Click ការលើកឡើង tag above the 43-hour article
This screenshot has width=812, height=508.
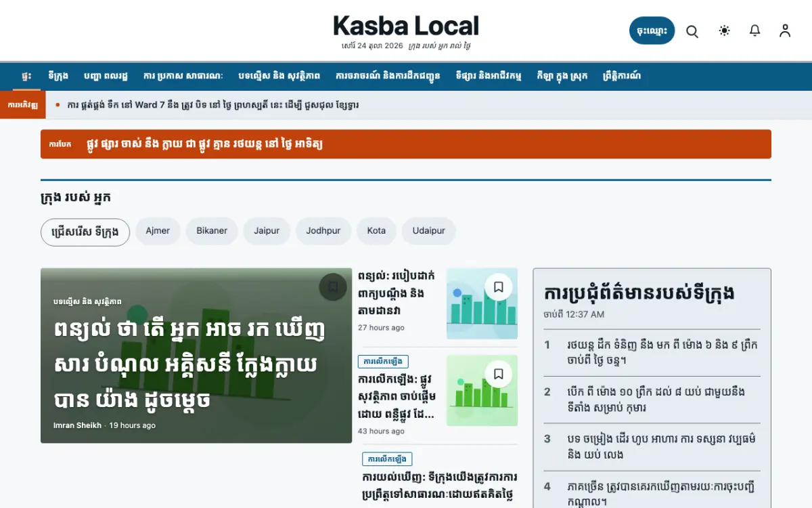(x=383, y=362)
